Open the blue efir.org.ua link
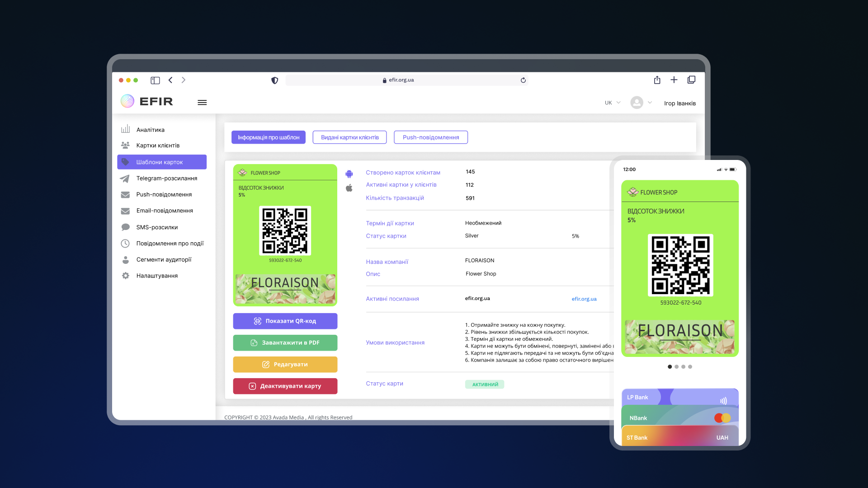Viewport: 868px width, 488px height. [x=584, y=299]
